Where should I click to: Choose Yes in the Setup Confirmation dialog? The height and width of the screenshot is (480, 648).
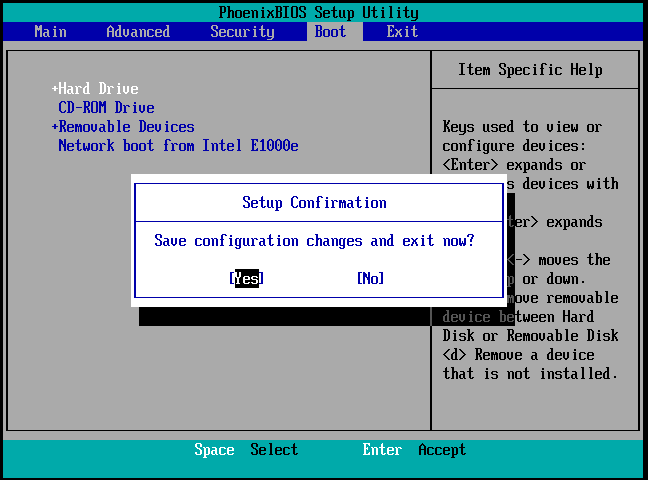click(246, 279)
